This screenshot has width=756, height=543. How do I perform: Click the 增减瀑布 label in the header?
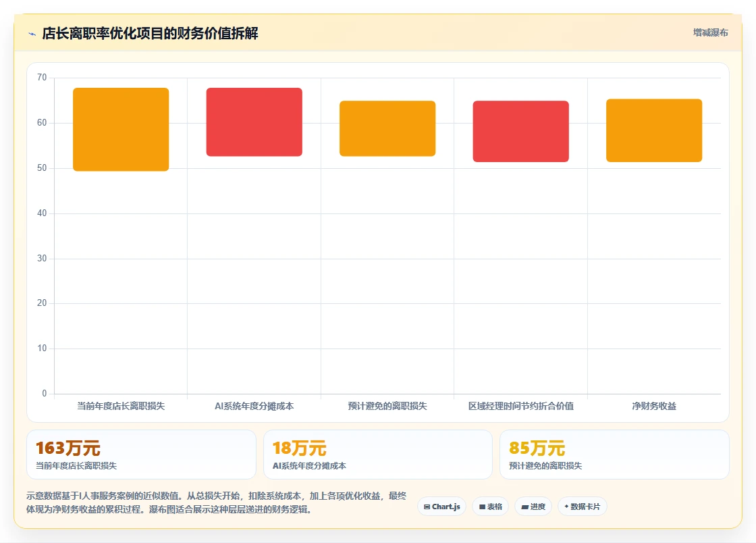[x=710, y=33]
